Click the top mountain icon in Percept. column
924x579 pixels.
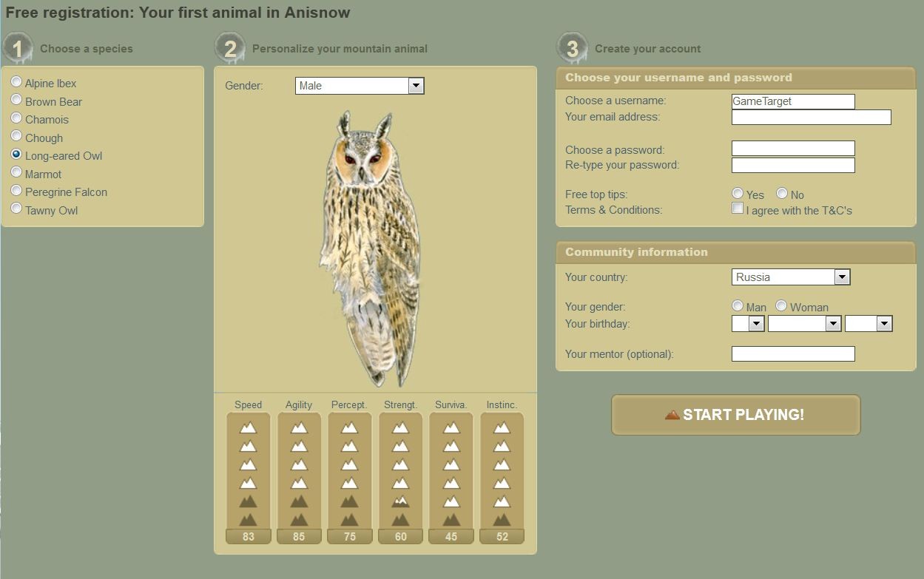coord(349,427)
